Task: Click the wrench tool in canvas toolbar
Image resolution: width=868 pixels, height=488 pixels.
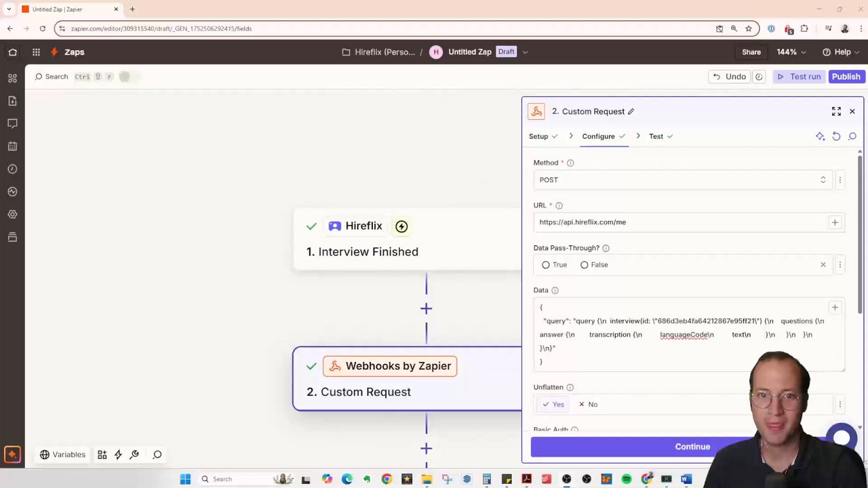Action: point(134,455)
